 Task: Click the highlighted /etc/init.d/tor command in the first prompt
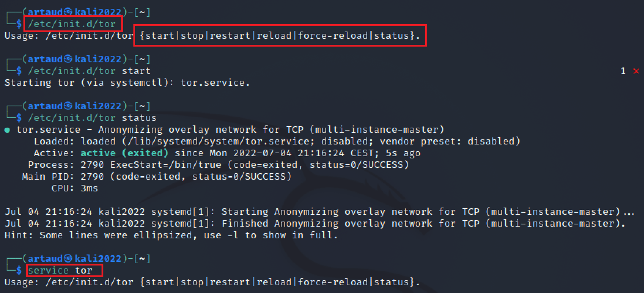(x=72, y=24)
